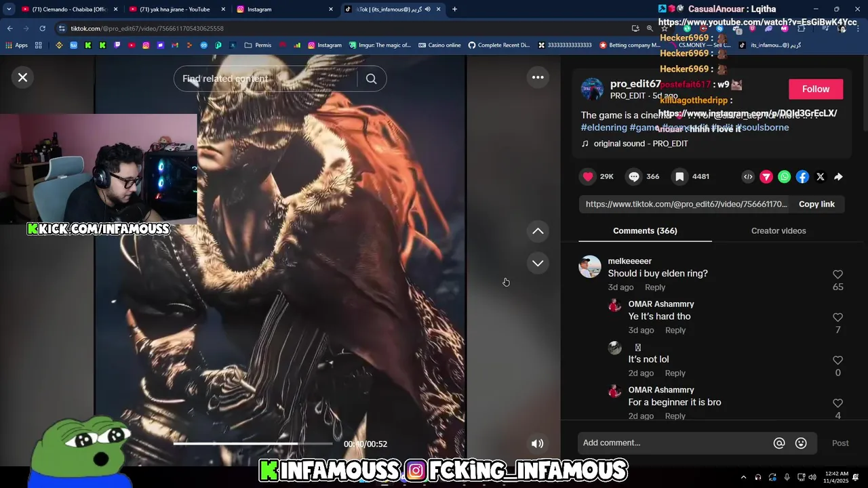Close the TikTok video viewer with X
868x488 pixels.
(22, 77)
